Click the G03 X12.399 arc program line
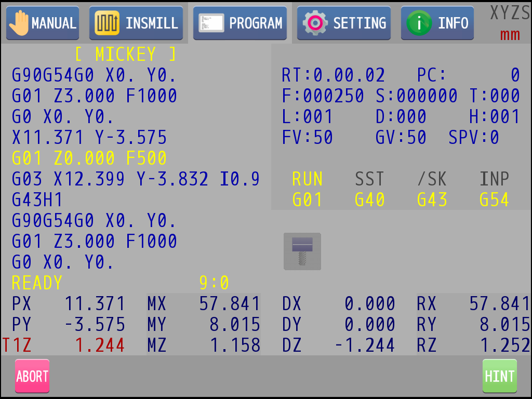The height and width of the screenshot is (399, 532). coord(135,179)
